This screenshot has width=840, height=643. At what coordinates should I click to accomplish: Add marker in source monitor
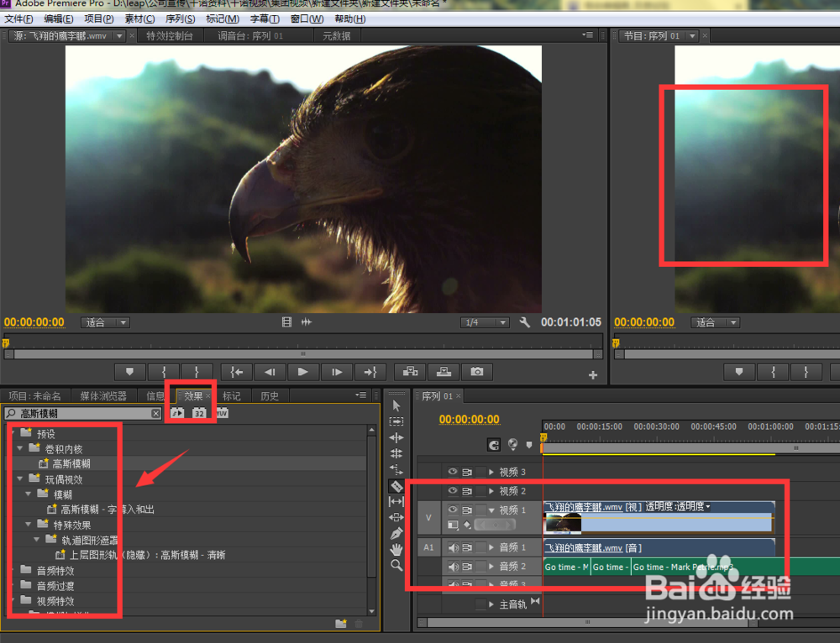point(129,372)
